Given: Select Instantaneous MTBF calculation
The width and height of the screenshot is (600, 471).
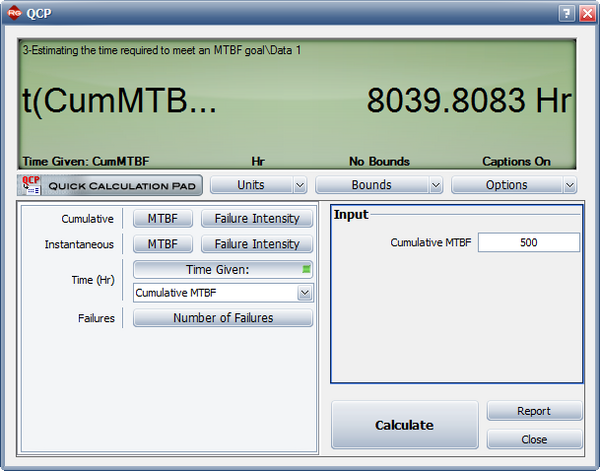Looking at the screenshot, I should coord(163,244).
